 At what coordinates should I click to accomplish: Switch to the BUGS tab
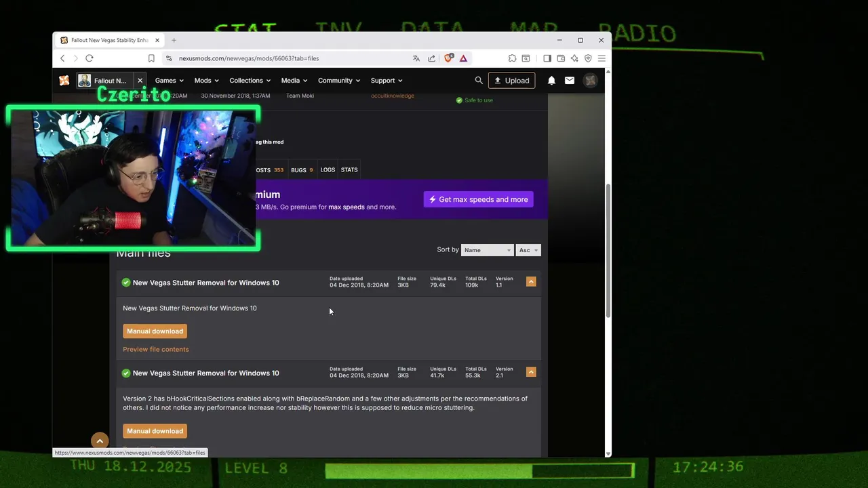click(x=302, y=170)
